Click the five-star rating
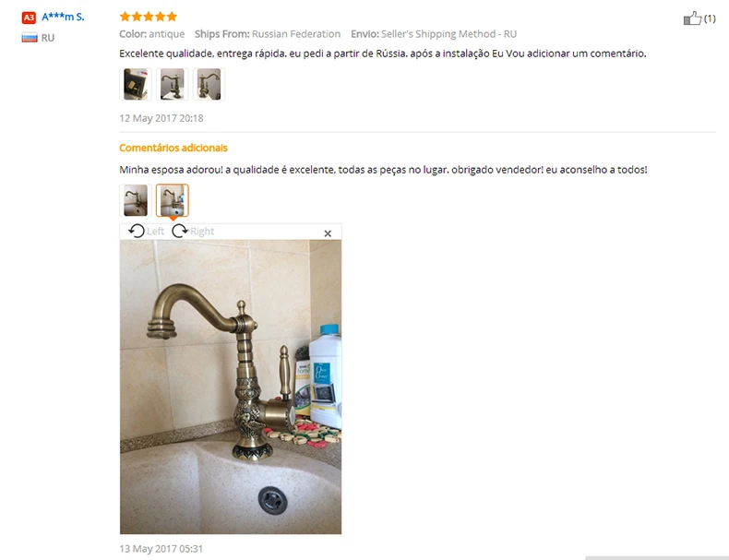This screenshot has width=729, height=560. pos(149,17)
